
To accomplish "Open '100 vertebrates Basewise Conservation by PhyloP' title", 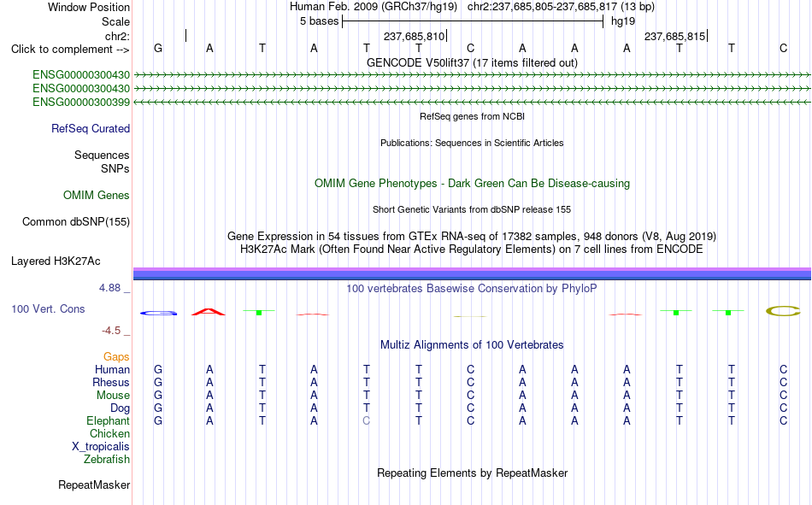I will pyautogui.click(x=472, y=289).
